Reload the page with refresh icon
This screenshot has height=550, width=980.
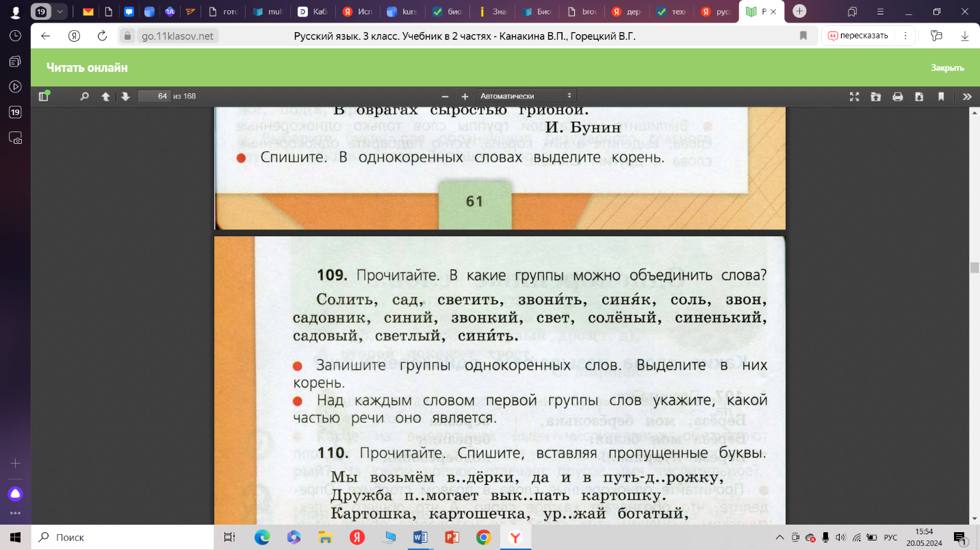[102, 36]
